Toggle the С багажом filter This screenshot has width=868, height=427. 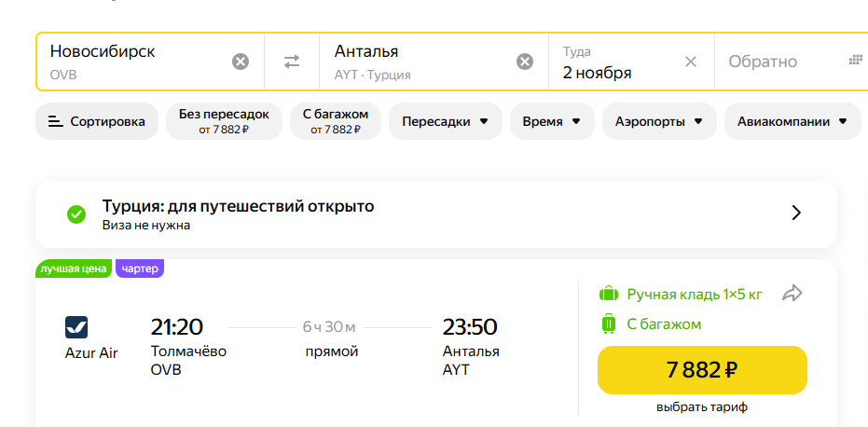click(x=336, y=121)
